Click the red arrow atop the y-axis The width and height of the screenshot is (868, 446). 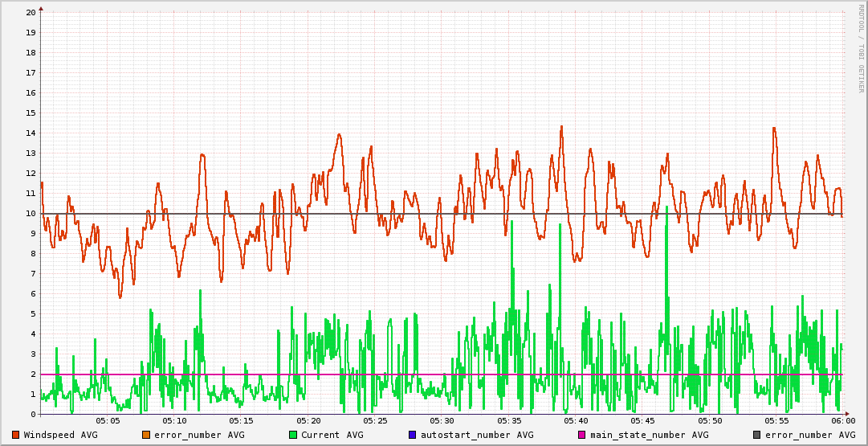[x=41, y=8]
